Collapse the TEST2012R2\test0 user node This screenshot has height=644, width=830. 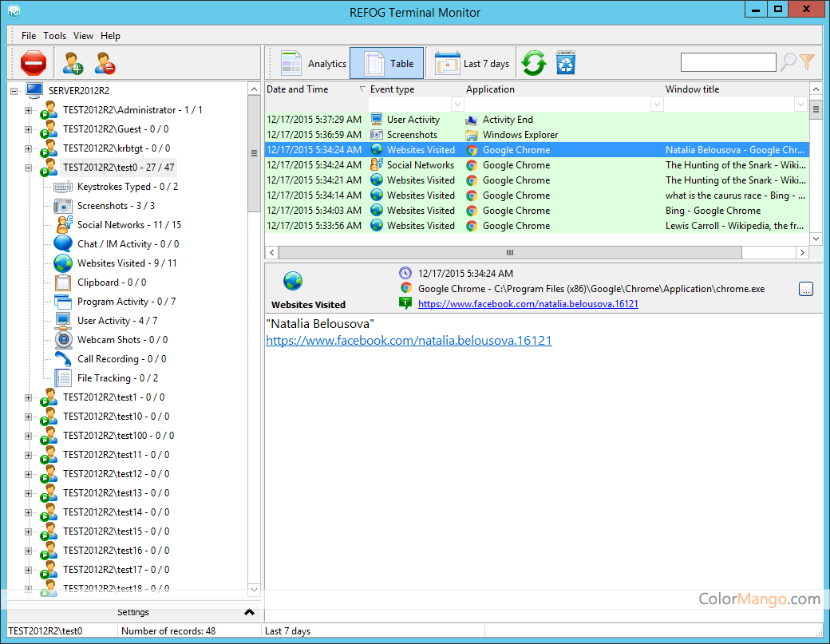29,168
